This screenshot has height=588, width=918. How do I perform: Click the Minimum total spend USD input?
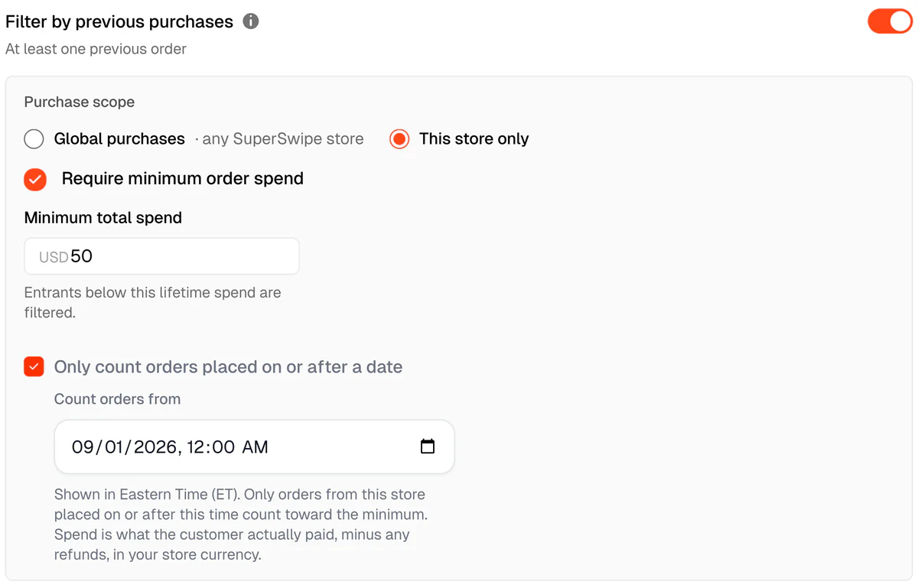161,256
